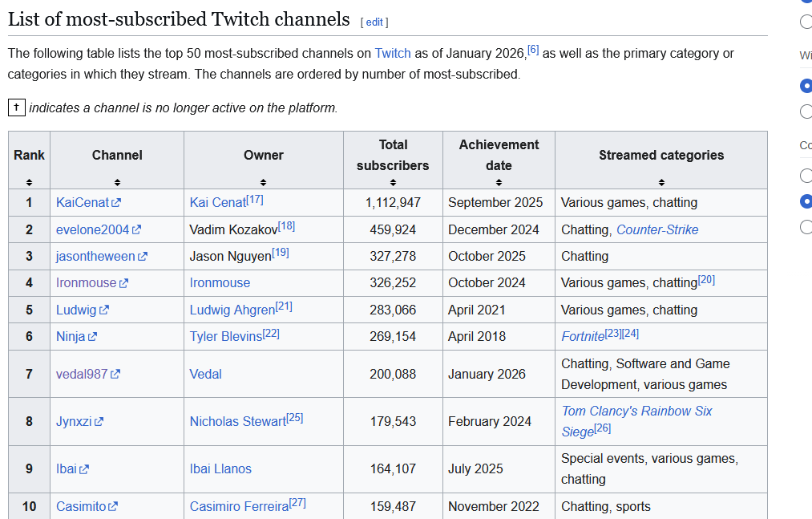The image size is (812, 519).
Task: Open citation 23 next to Fortnite
Action: pos(613,334)
